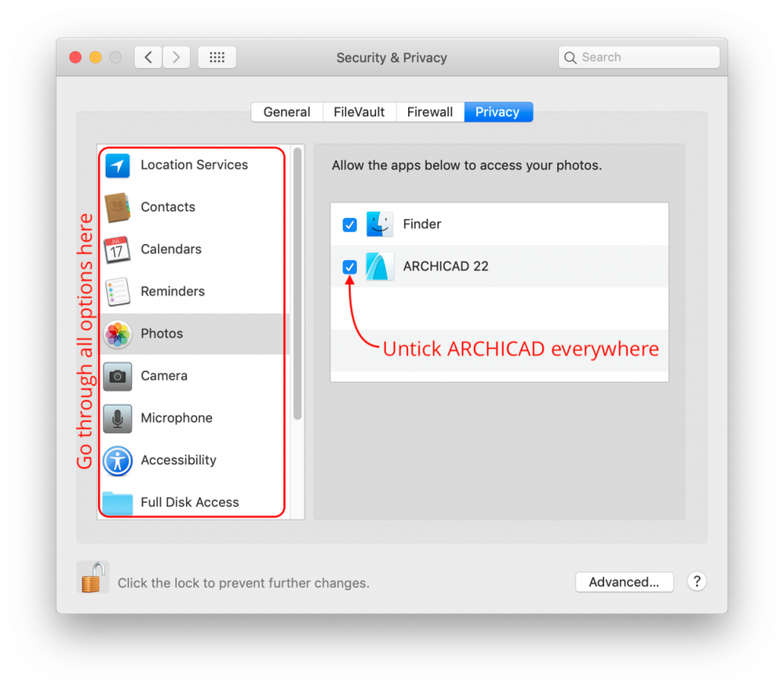Screen dimensions: 784x688
Task: Click the Accessibility icon in sidebar
Action: click(x=118, y=460)
